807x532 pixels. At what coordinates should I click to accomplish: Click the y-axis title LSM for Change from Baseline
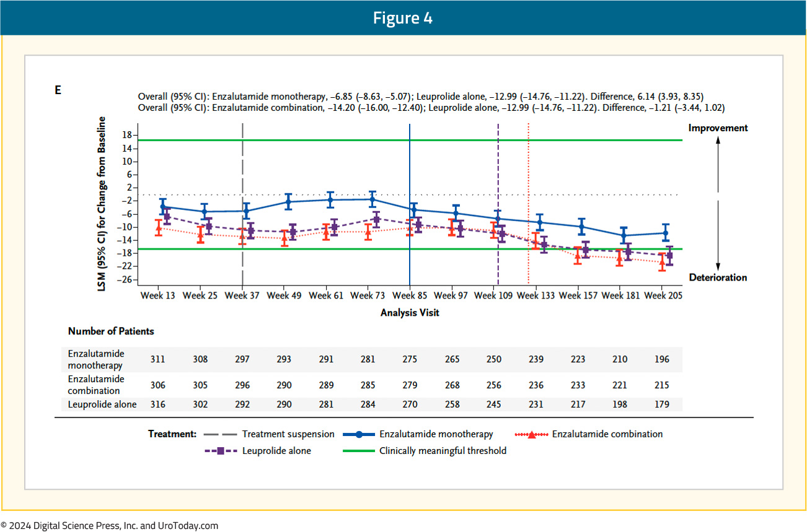[103, 203]
